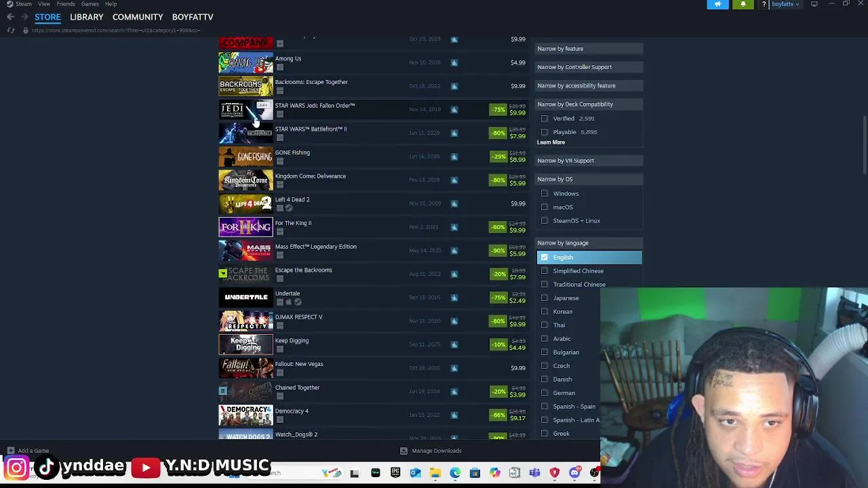Click the Manage Downloads label
Image resolution: width=868 pixels, height=488 pixels.
[x=437, y=451]
